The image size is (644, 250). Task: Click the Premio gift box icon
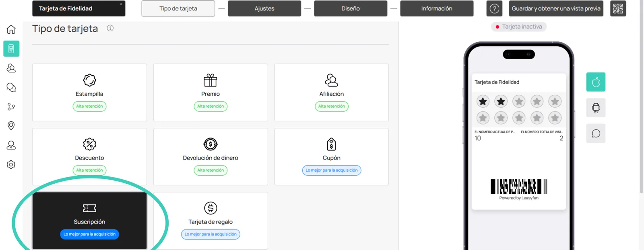tap(211, 80)
